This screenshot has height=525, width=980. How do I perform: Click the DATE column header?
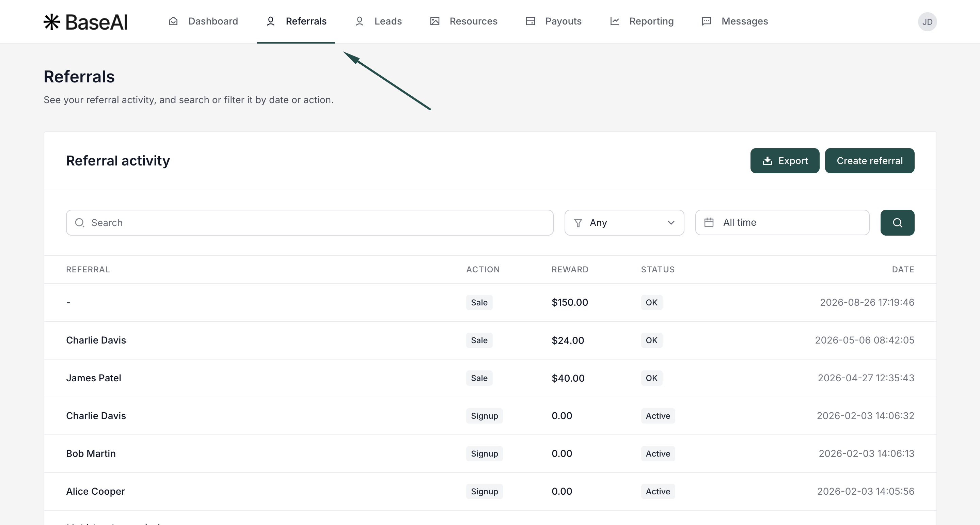click(x=903, y=269)
